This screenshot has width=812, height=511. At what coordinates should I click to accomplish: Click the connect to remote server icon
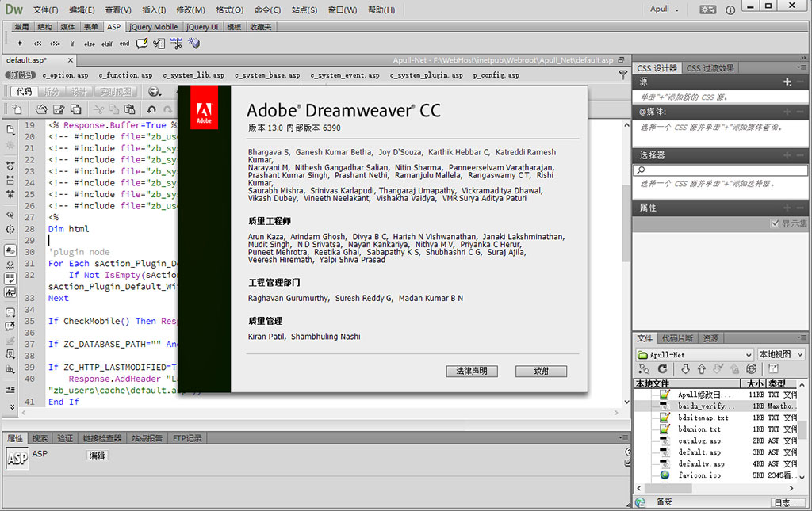644,368
